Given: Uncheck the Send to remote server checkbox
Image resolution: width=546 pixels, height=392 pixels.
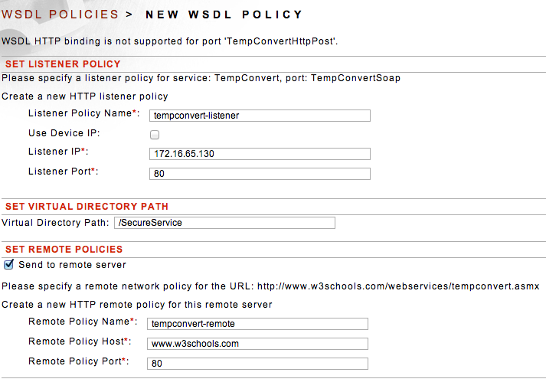Looking at the screenshot, I should pos(8,264).
